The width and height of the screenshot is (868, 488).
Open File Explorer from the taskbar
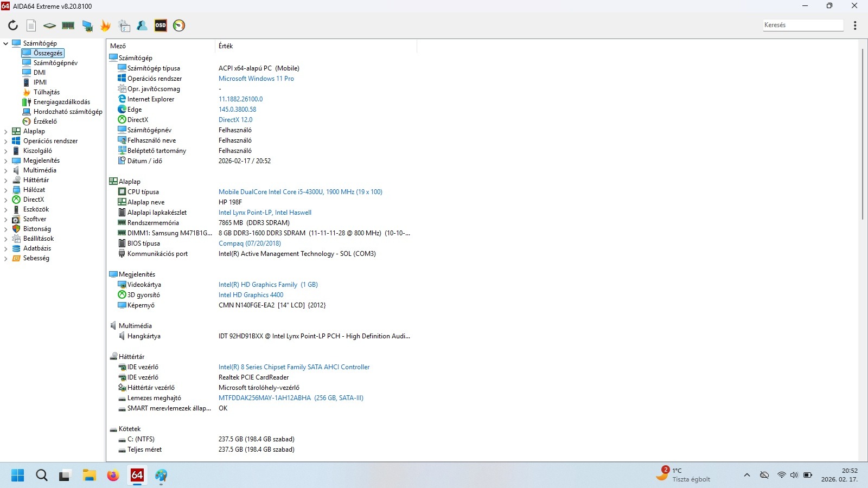[89, 476]
